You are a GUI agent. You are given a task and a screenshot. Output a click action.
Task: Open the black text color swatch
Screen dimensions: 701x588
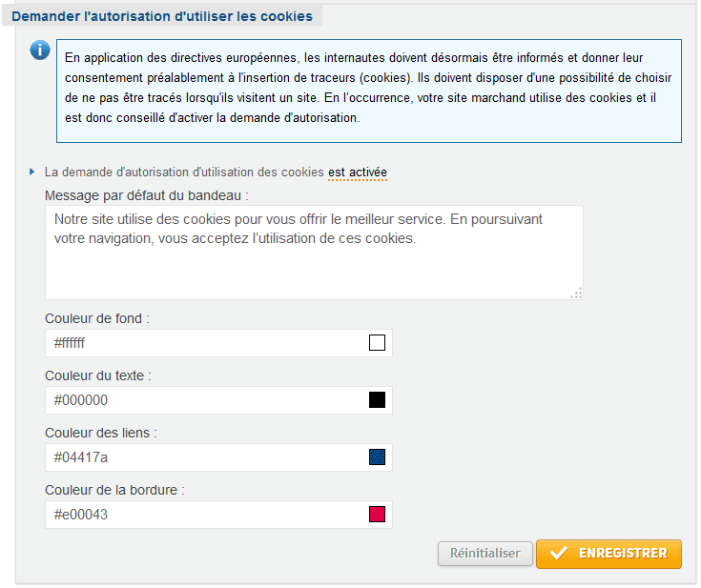(x=377, y=400)
